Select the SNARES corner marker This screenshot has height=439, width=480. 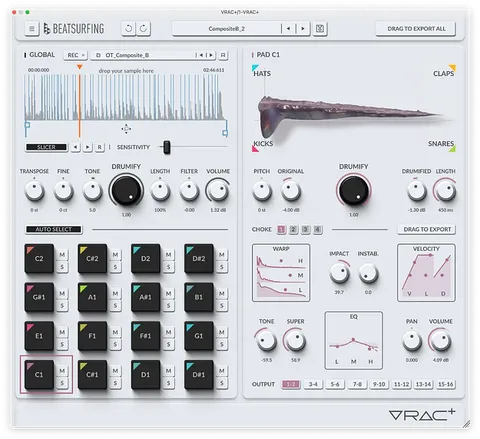click(452, 149)
